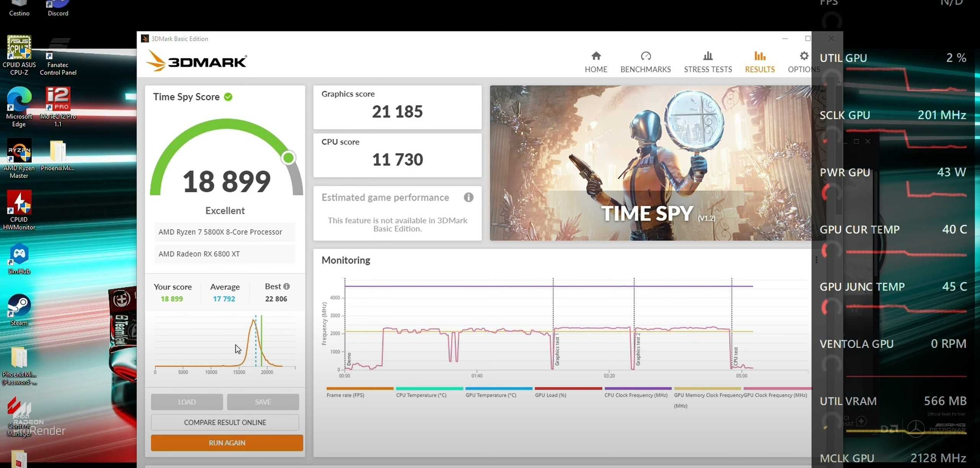Click the info icon next to Best
Image resolution: width=980 pixels, height=468 pixels.
[286, 286]
